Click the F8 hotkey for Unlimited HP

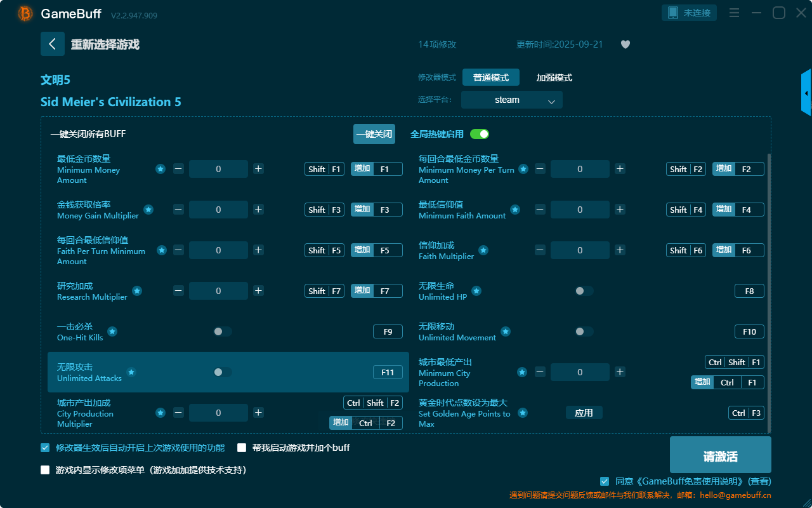(750, 291)
